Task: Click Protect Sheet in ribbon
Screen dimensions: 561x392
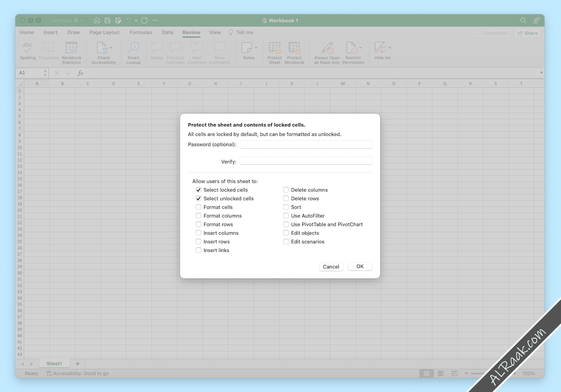Action: pyautogui.click(x=274, y=53)
